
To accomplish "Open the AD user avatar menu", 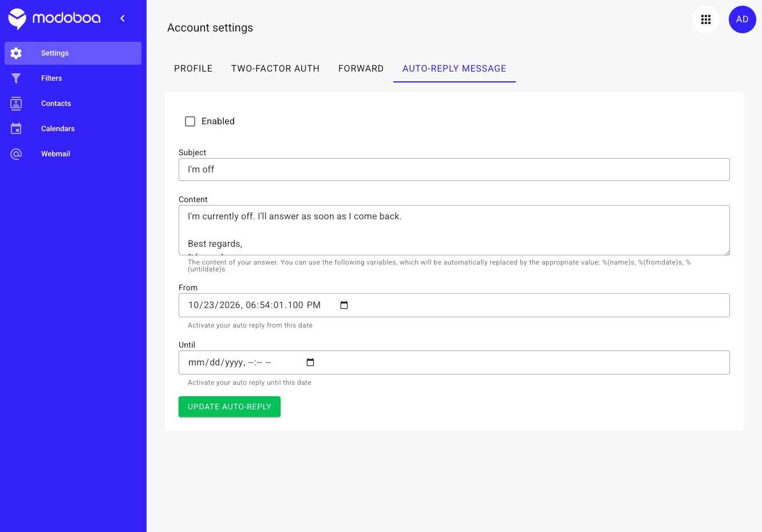I will (x=743, y=19).
